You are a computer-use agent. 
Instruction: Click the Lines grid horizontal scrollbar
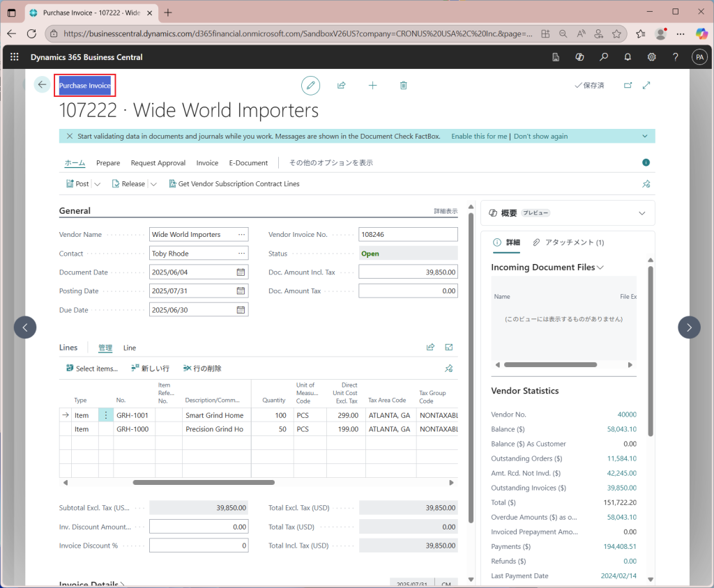pos(204,482)
